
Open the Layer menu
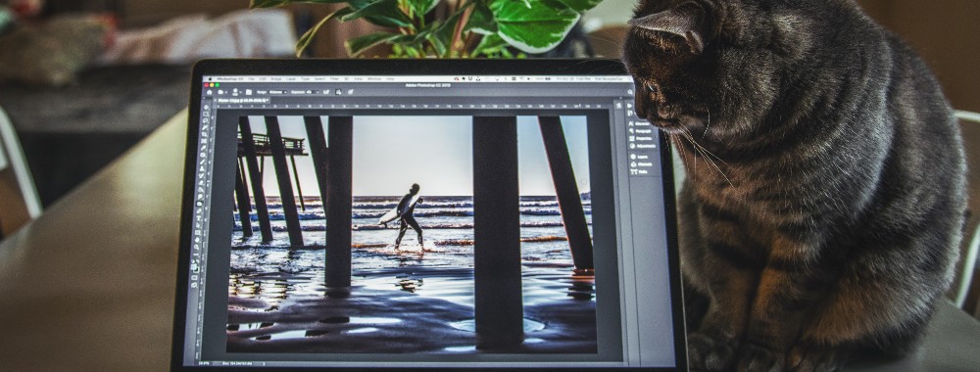pyautogui.click(x=291, y=79)
